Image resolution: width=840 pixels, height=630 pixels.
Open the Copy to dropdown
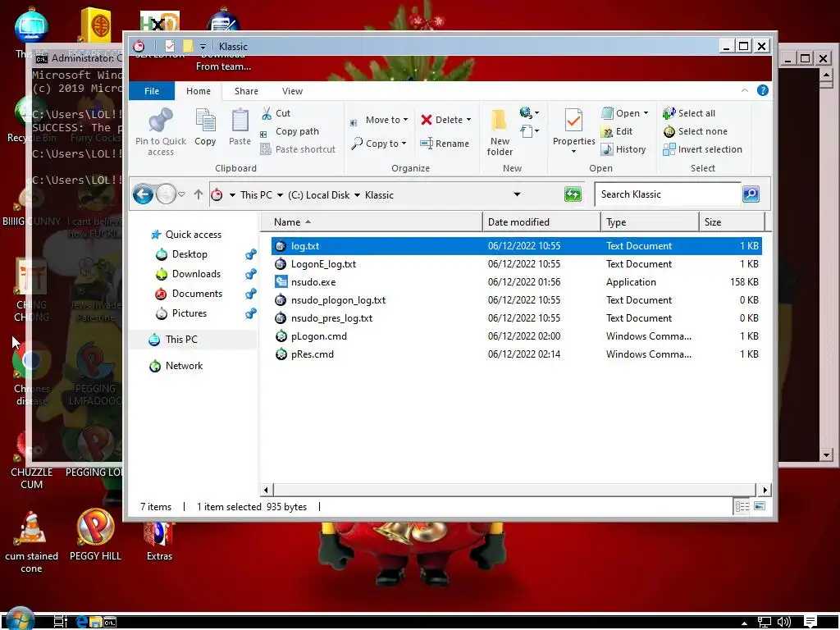click(379, 144)
